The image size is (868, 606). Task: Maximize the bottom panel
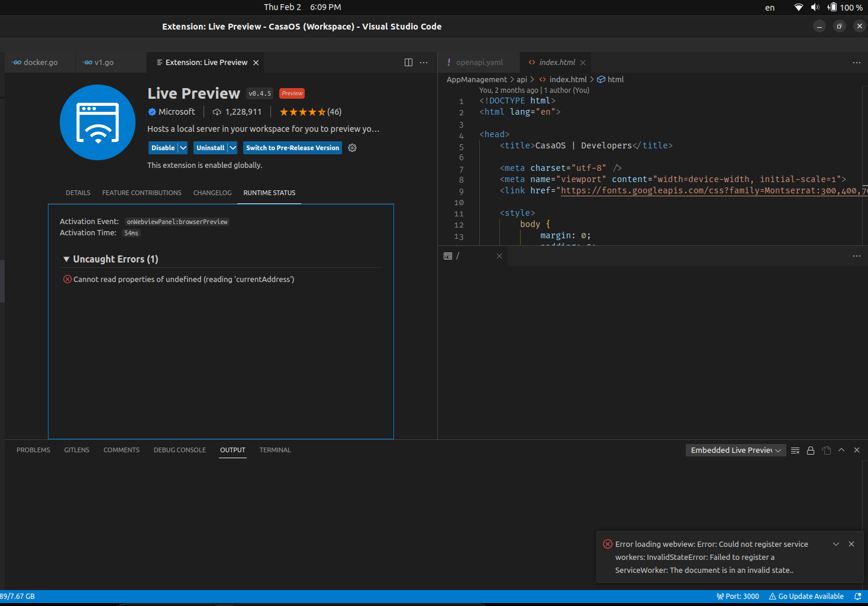click(841, 450)
